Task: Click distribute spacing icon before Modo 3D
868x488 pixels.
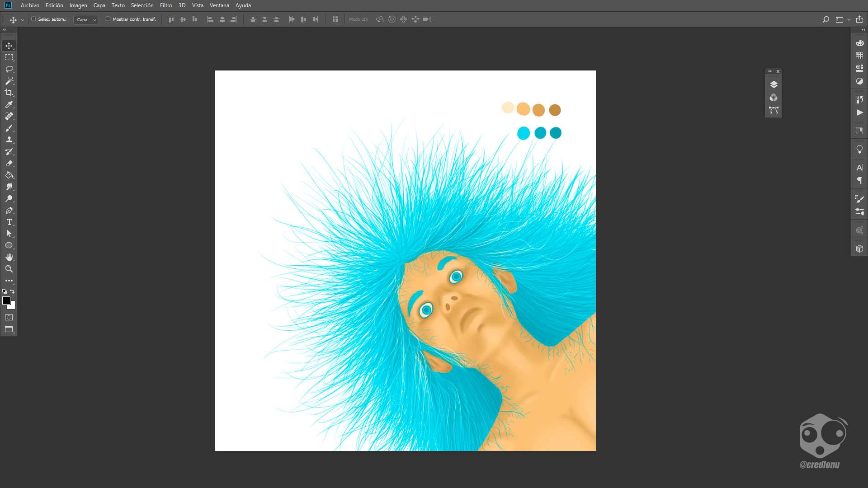Action: tap(335, 19)
